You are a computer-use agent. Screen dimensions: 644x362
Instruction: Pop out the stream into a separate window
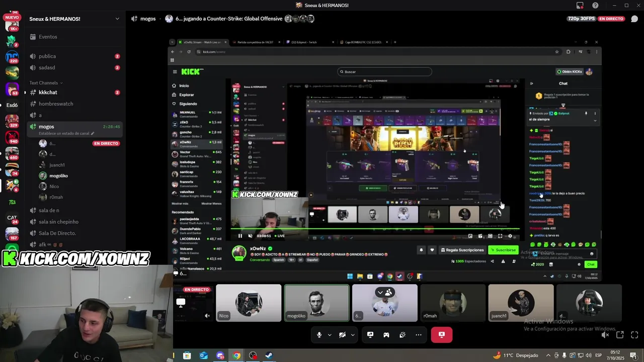click(x=620, y=335)
